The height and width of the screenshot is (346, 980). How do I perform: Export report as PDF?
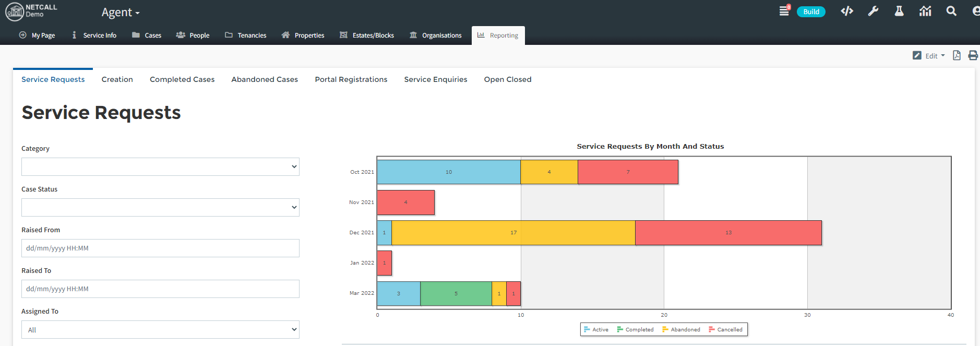[957, 55]
